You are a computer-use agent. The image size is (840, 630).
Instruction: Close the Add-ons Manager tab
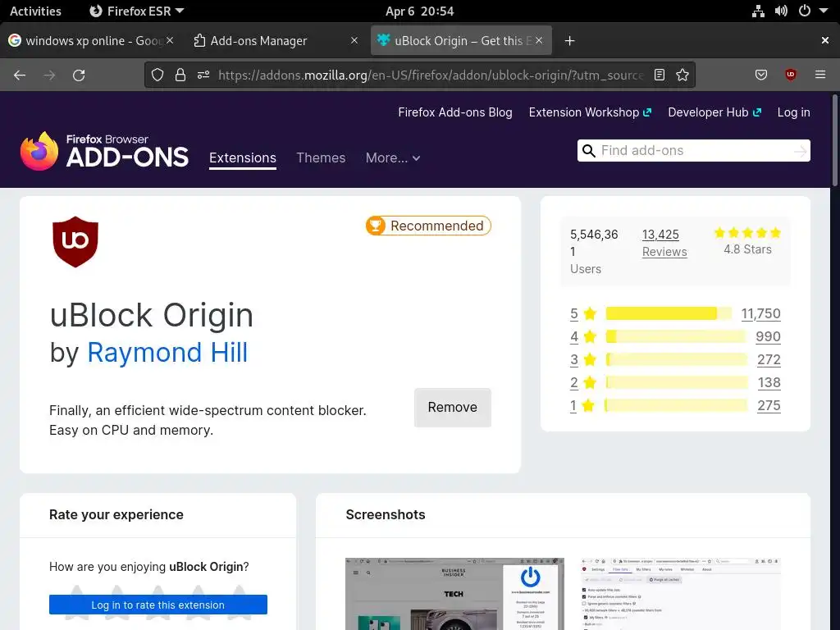354,40
